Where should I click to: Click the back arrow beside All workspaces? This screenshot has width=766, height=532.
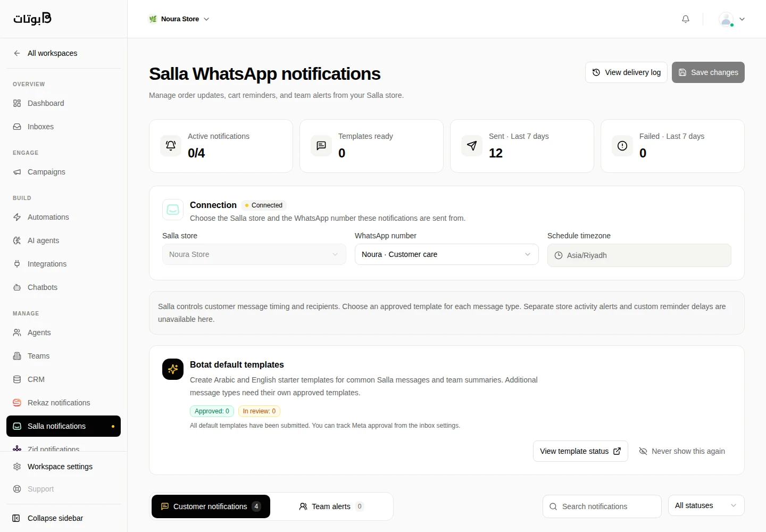[17, 53]
